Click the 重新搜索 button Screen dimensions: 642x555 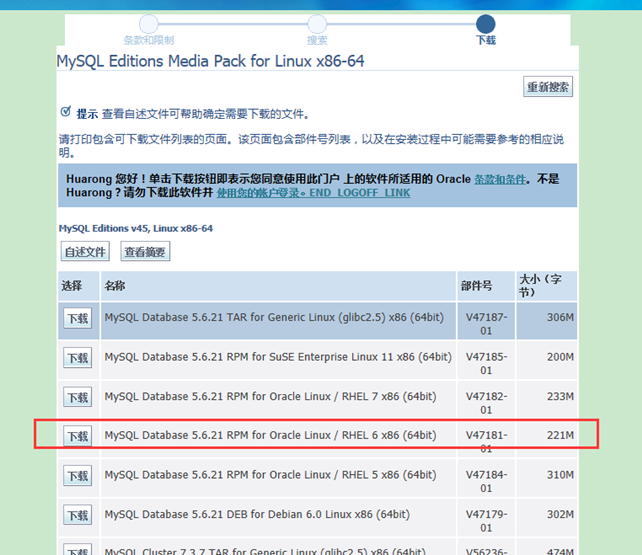548,87
